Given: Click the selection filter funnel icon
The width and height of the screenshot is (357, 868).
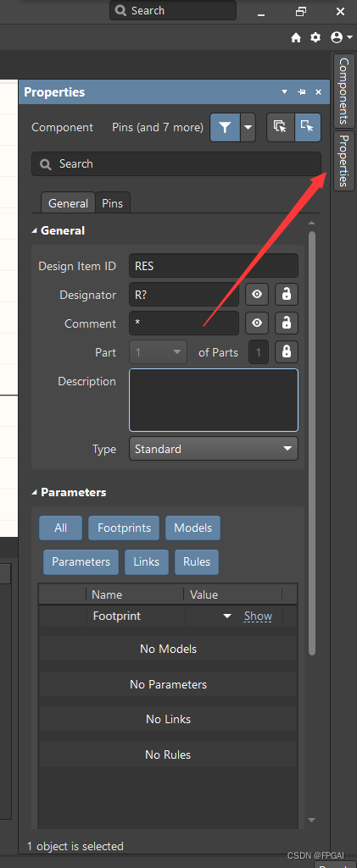Looking at the screenshot, I should click(225, 127).
